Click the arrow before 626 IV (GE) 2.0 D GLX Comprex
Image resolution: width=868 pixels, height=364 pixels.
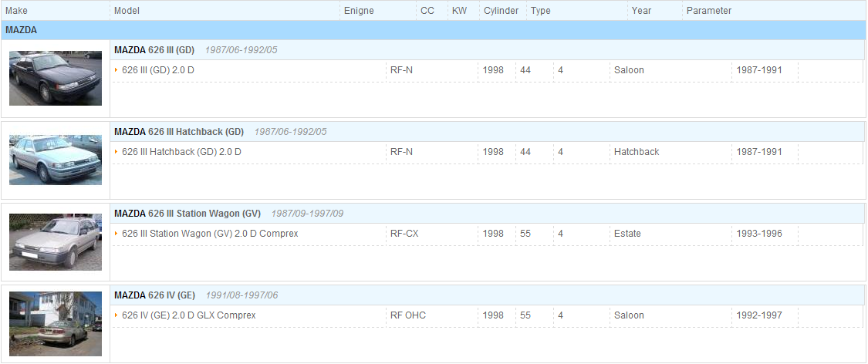click(117, 315)
